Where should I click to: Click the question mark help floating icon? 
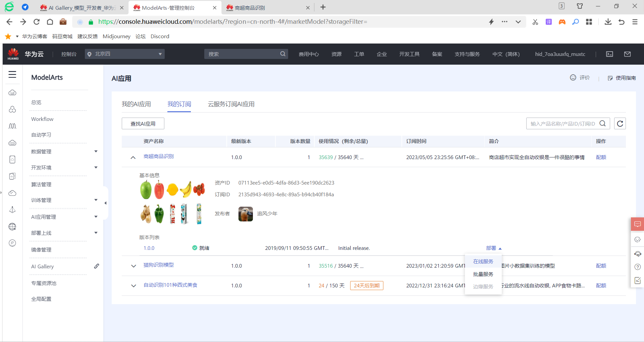point(638,267)
